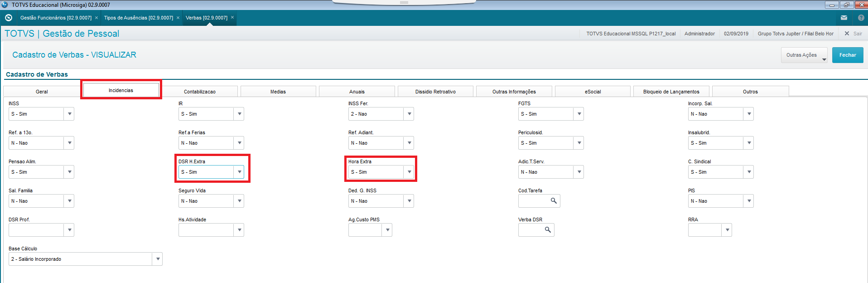Image resolution: width=868 pixels, height=283 pixels.
Task: Expand the DSR Prof. dropdown
Action: pyautogui.click(x=69, y=230)
